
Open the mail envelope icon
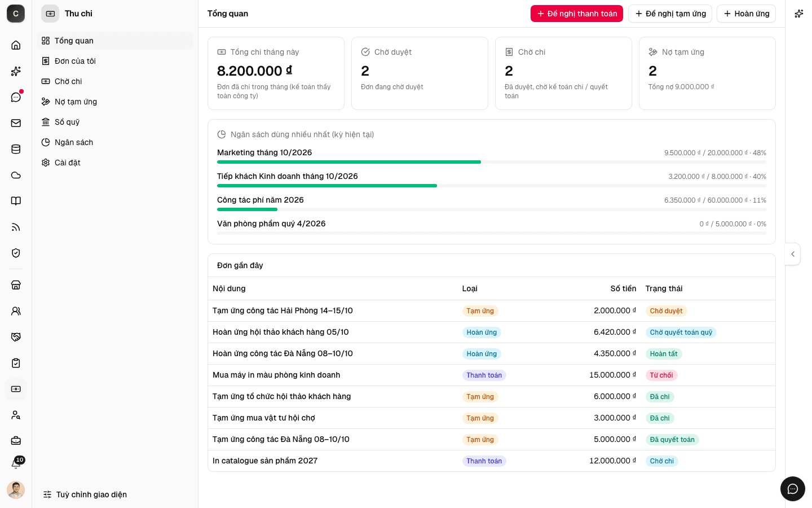pos(16,123)
